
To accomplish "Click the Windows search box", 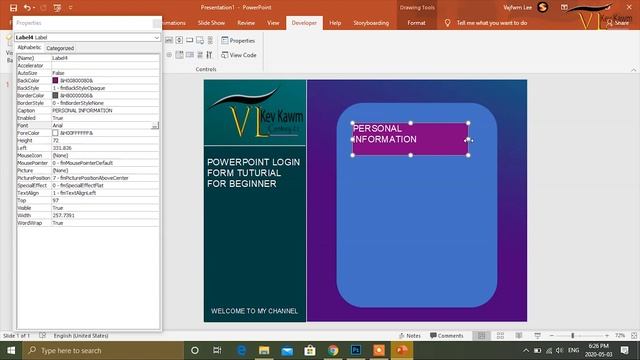I will tap(103, 350).
